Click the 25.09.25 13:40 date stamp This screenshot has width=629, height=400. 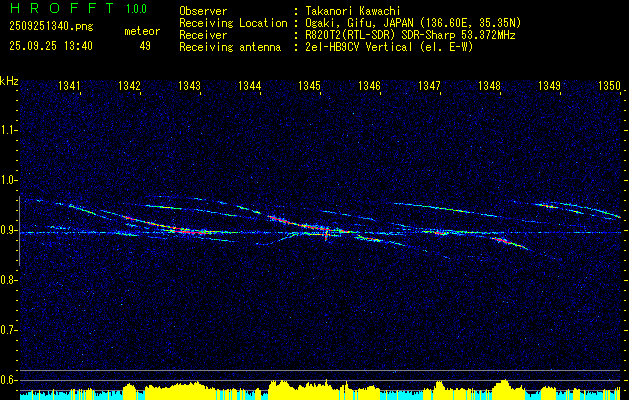pos(51,46)
